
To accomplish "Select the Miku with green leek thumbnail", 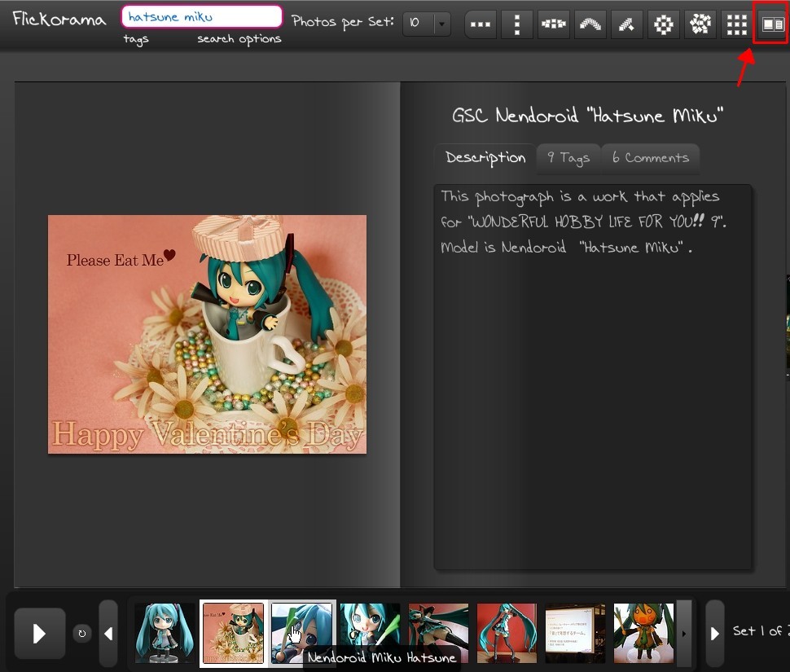I will tap(370, 633).
